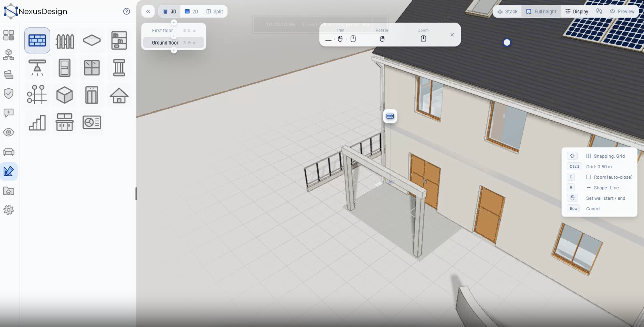
Task: Click the wall tool cursor badge in viewport
Action: click(390, 116)
